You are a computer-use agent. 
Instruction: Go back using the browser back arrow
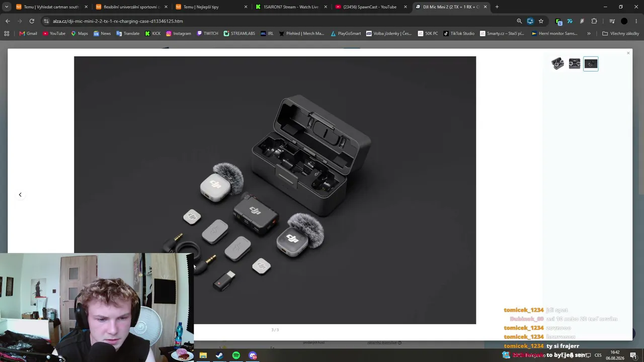[x=8, y=21]
